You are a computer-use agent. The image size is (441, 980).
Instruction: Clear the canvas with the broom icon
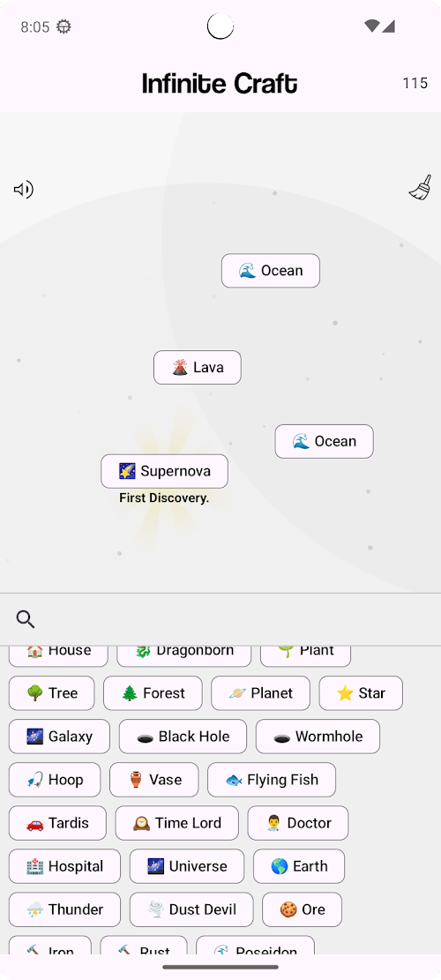(x=421, y=188)
